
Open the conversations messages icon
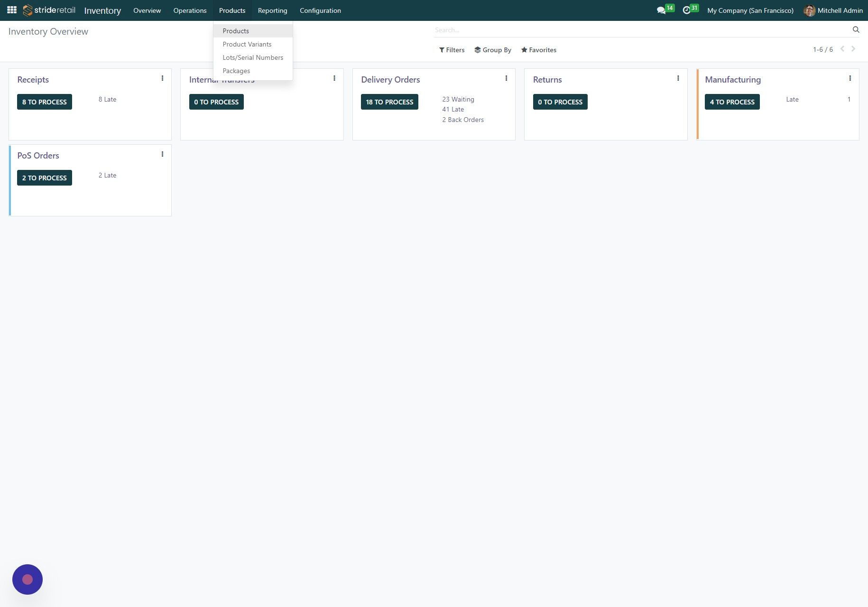point(661,10)
